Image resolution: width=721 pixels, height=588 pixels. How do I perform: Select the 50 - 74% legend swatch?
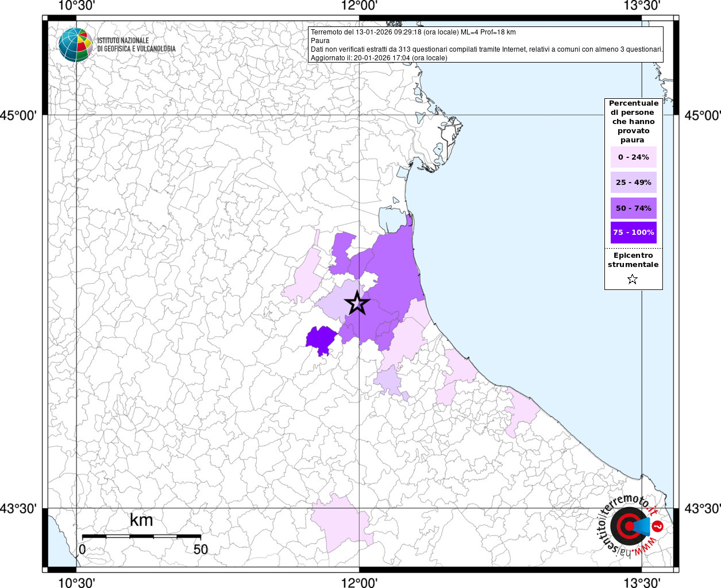click(x=634, y=208)
